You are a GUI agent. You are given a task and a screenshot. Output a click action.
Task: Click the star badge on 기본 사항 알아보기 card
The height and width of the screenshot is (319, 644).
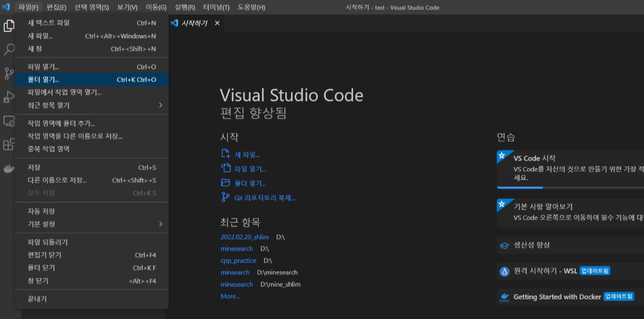click(x=502, y=204)
